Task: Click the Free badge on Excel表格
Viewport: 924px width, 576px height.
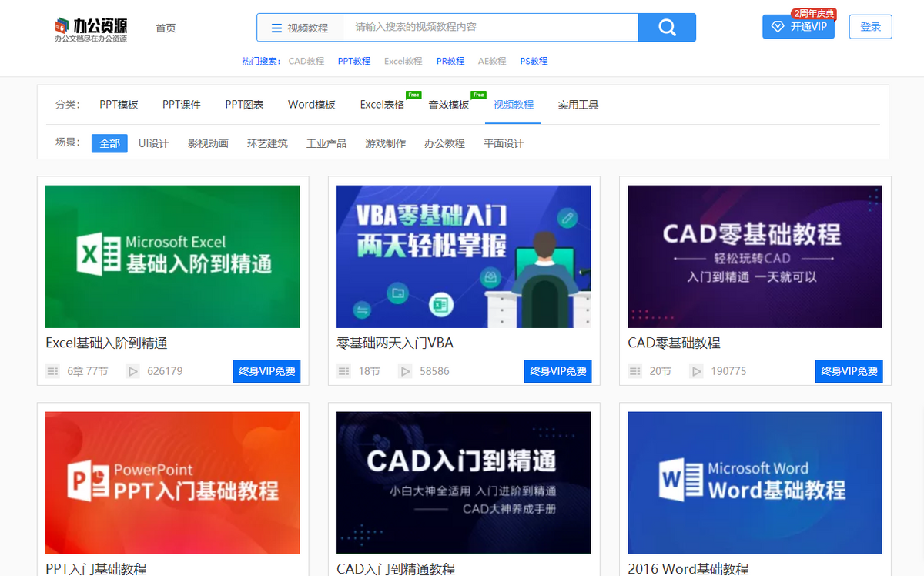Action: coord(413,95)
